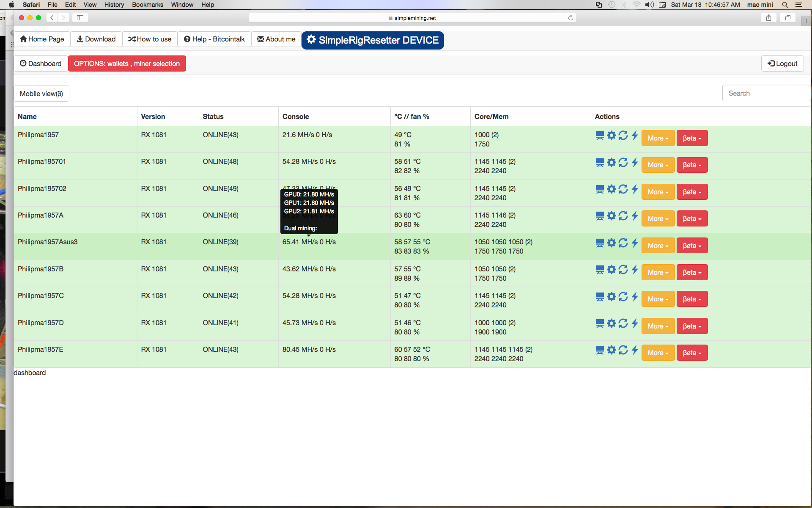Image resolution: width=812 pixels, height=508 pixels.
Task: Open the How to use tab
Action: (x=150, y=39)
